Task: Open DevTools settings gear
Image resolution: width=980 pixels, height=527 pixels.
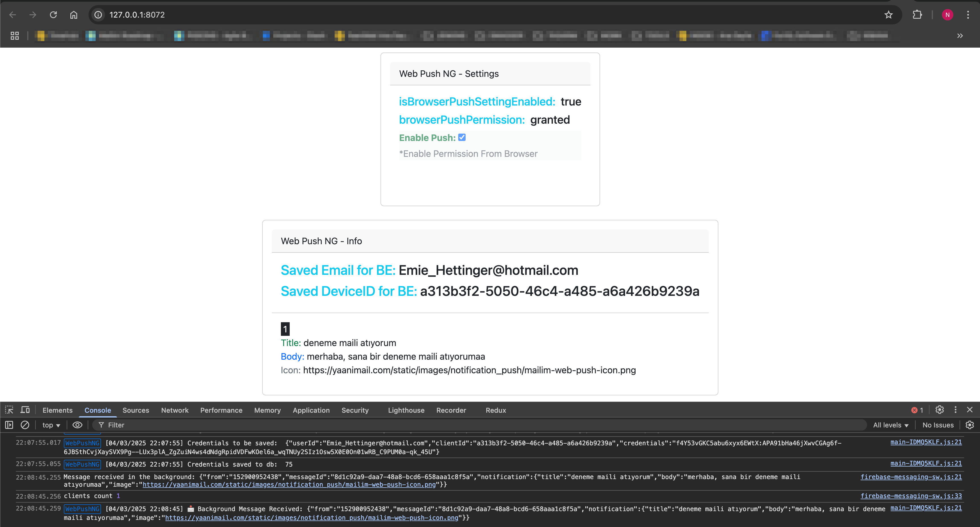Action: [939, 410]
